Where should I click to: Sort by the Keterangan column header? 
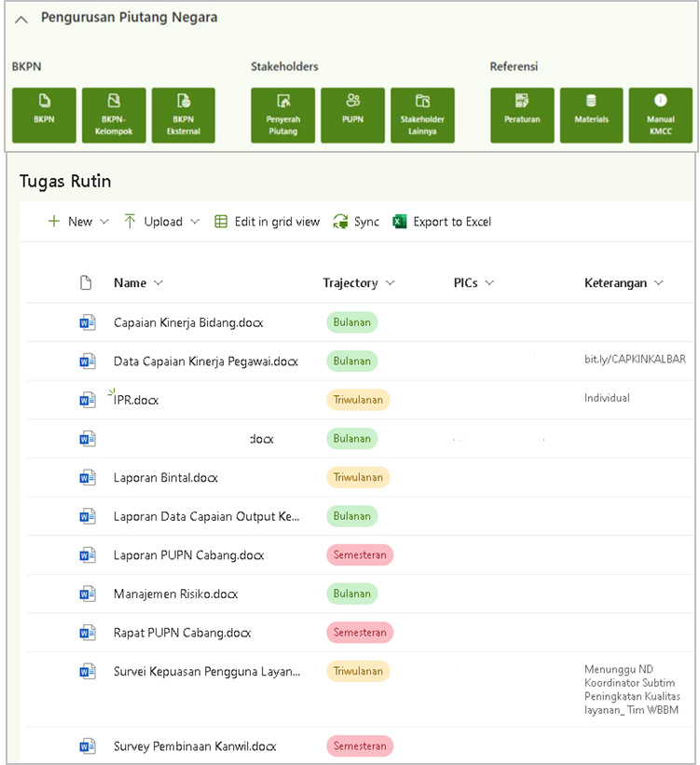(615, 283)
